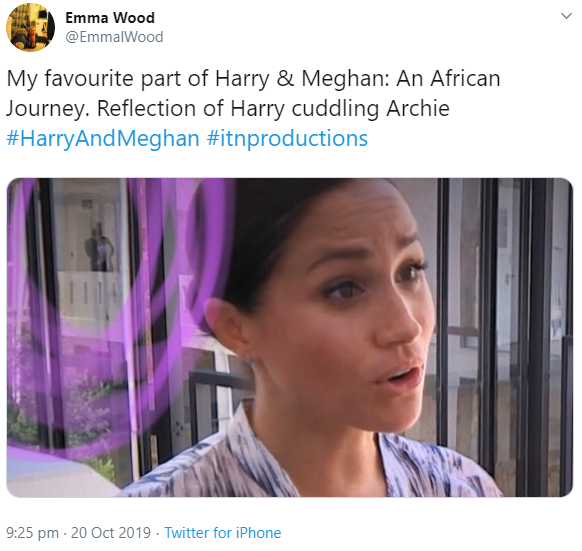The image size is (582, 551).
Task: Open the Twitter for iPhone source link
Action: click(223, 532)
